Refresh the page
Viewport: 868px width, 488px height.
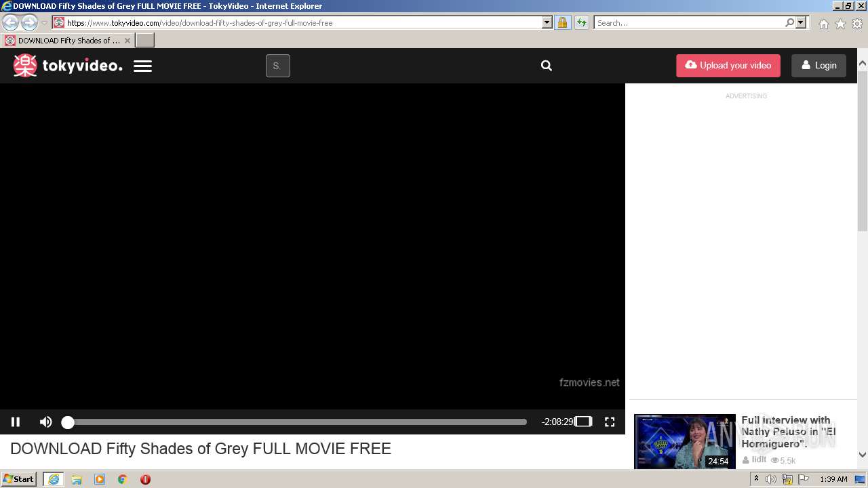tap(581, 22)
